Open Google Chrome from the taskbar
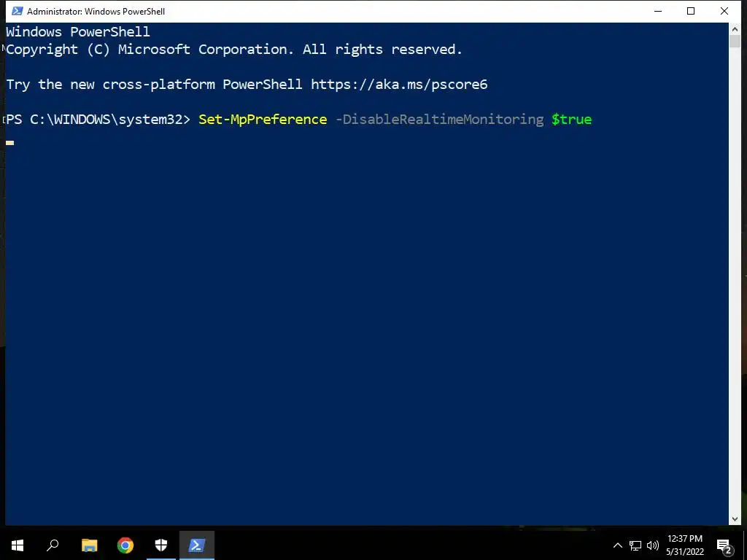Viewport: 747px width, 560px height. [125, 545]
